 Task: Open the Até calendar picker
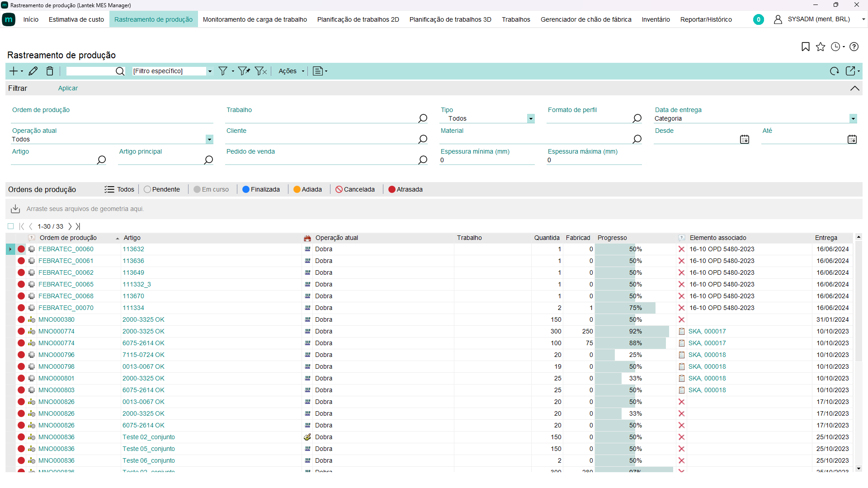pos(852,139)
